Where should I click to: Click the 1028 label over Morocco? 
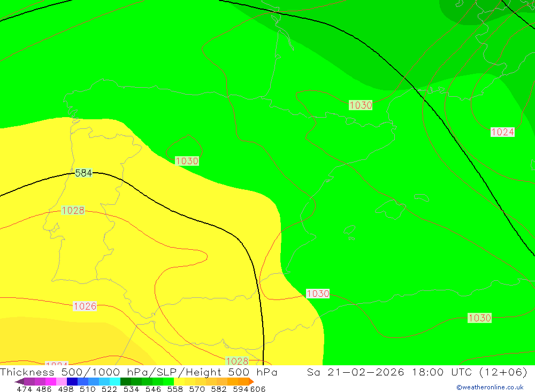click(x=237, y=361)
